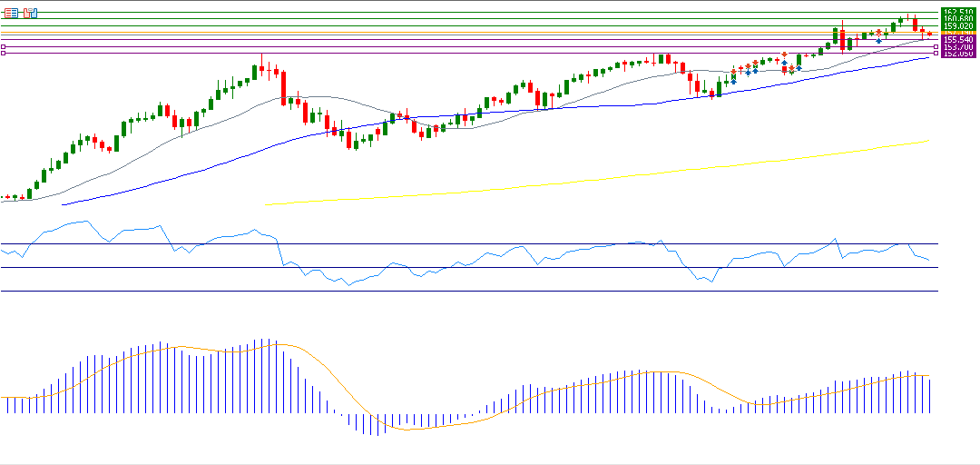Click the 162.510 green price label
This screenshot has height=465, width=980.
coord(958,11)
